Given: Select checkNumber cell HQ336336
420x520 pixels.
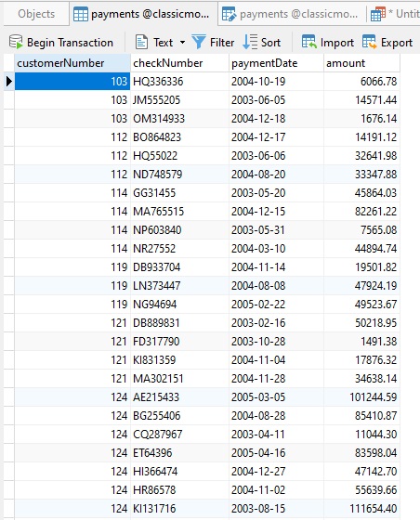Looking at the screenshot, I should [x=179, y=82].
